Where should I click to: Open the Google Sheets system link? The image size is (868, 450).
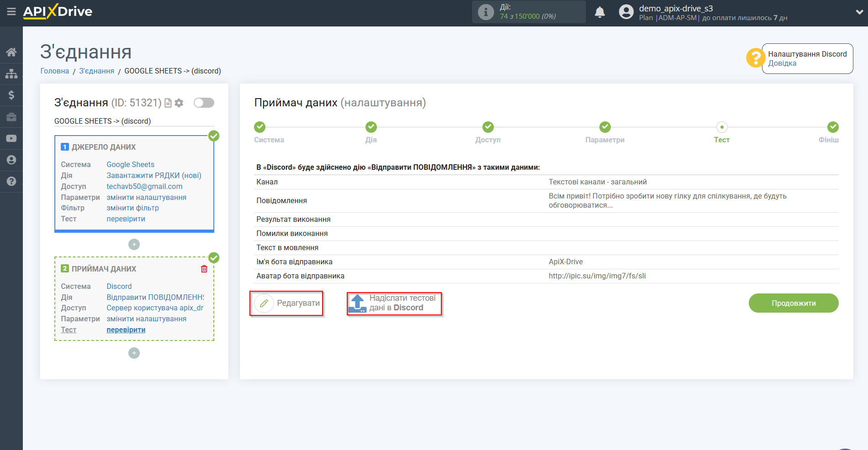131,164
